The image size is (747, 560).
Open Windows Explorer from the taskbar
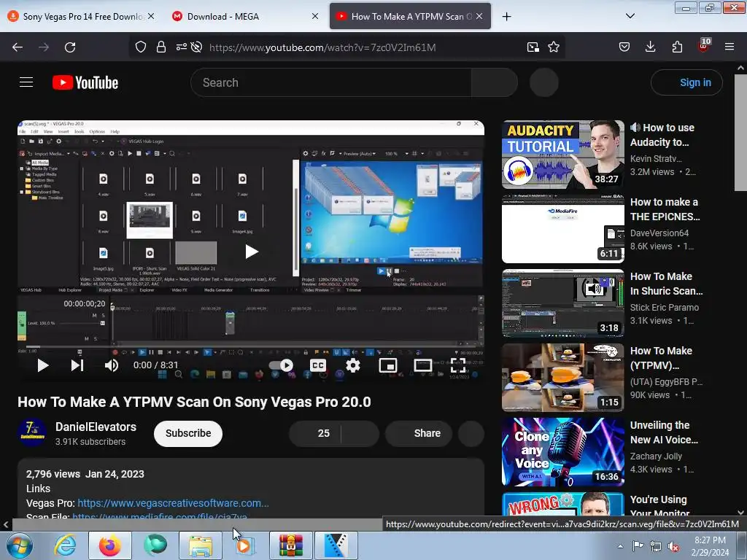click(201, 545)
